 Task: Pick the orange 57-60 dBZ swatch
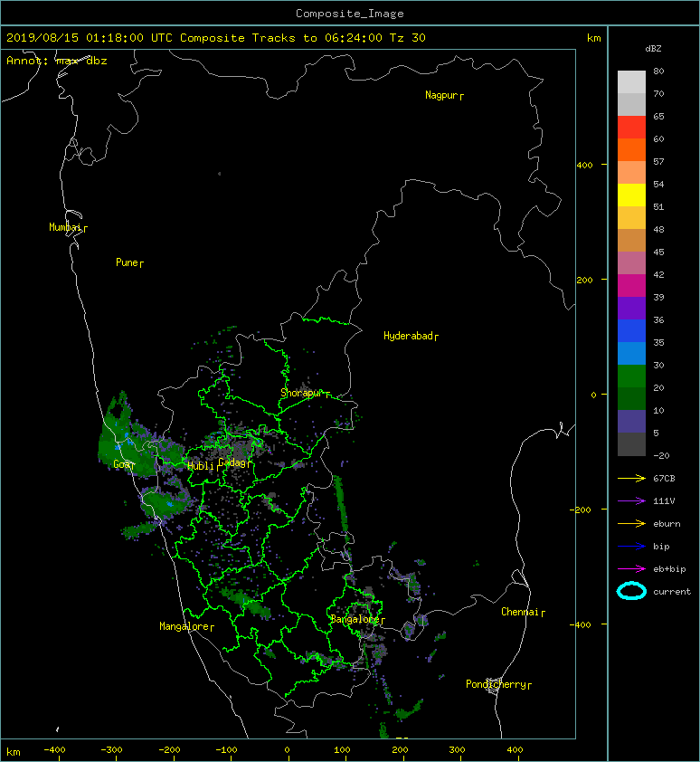click(x=631, y=149)
